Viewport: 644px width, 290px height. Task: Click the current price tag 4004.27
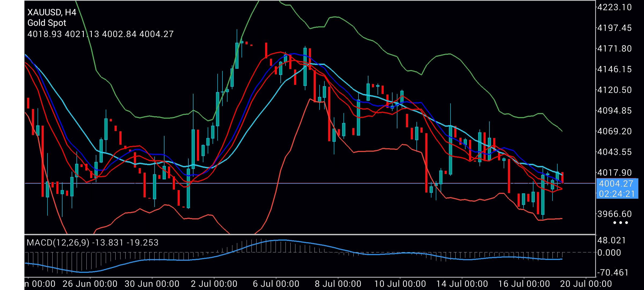(616, 184)
